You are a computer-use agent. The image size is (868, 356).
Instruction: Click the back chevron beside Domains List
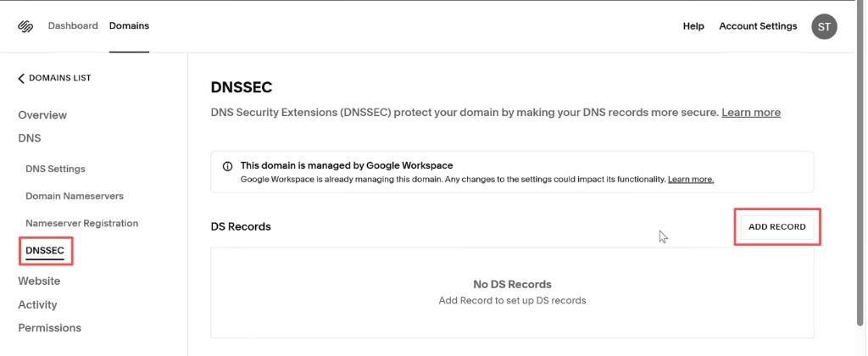pos(21,78)
